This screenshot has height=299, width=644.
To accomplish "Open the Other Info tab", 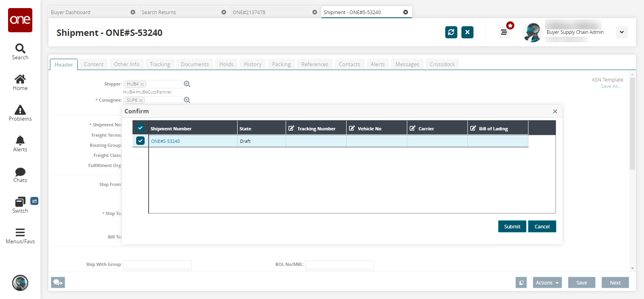I will [x=127, y=64].
